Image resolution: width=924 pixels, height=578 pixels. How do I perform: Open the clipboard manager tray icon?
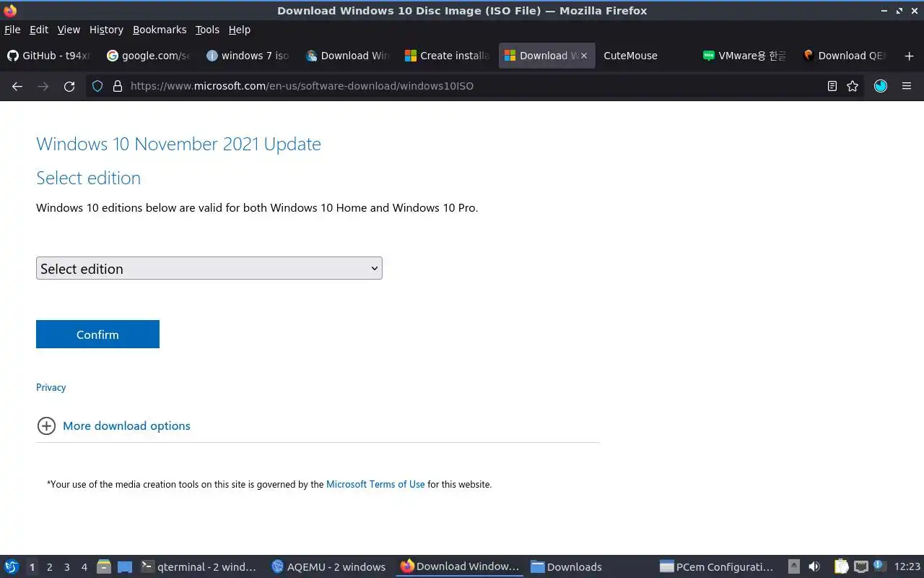tap(842, 566)
